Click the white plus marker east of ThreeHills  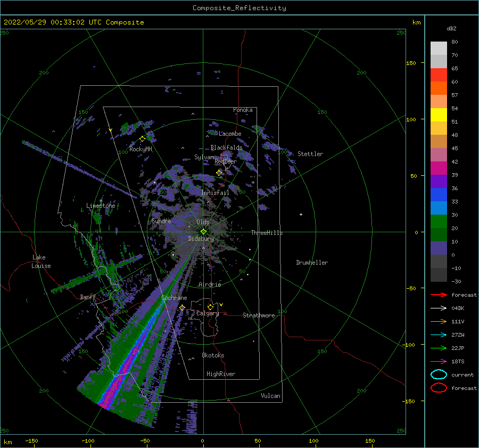tap(301, 214)
